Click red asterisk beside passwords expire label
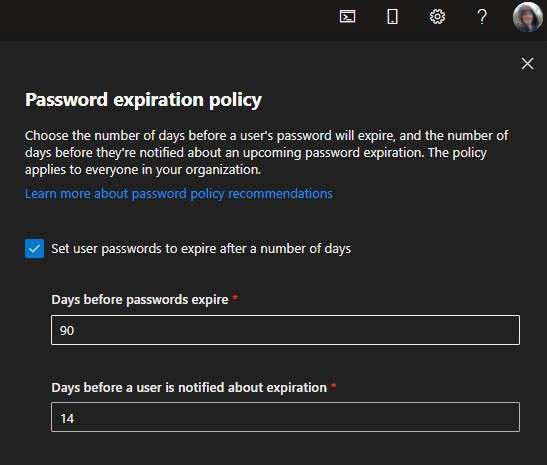 [x=235, y=298]
